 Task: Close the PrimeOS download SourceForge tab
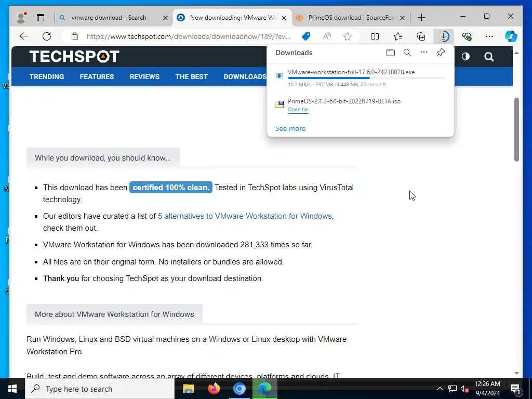(403, 18)
